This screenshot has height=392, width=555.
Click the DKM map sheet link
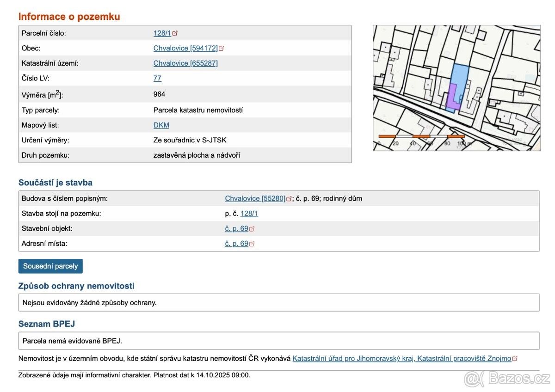click(x=161, y=125)
